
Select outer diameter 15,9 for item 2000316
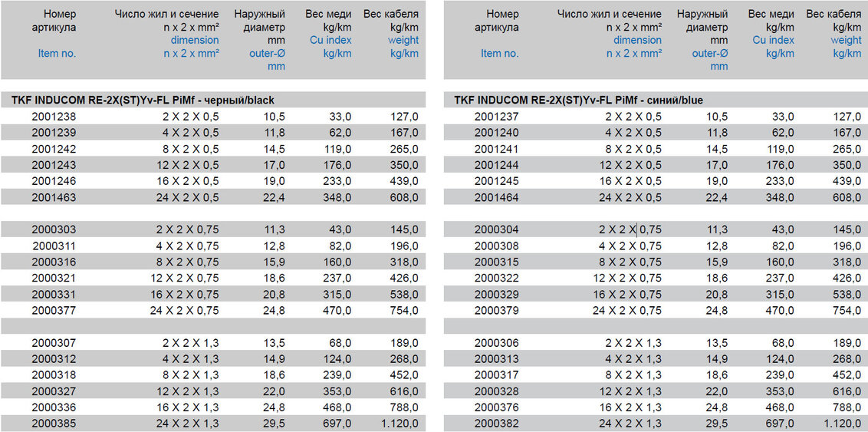coord(275,262)
